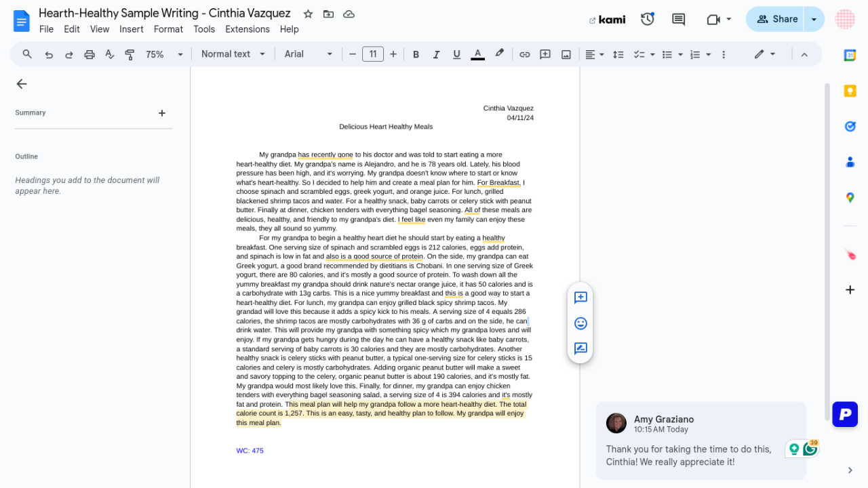Screen dimensions: 868x488
Task: Click the Move to folder icon
Action: point(328,14)
